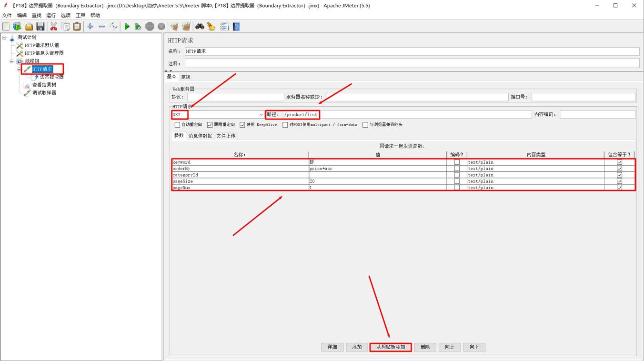Click the green Start test run icon

(x=127, y=27)
